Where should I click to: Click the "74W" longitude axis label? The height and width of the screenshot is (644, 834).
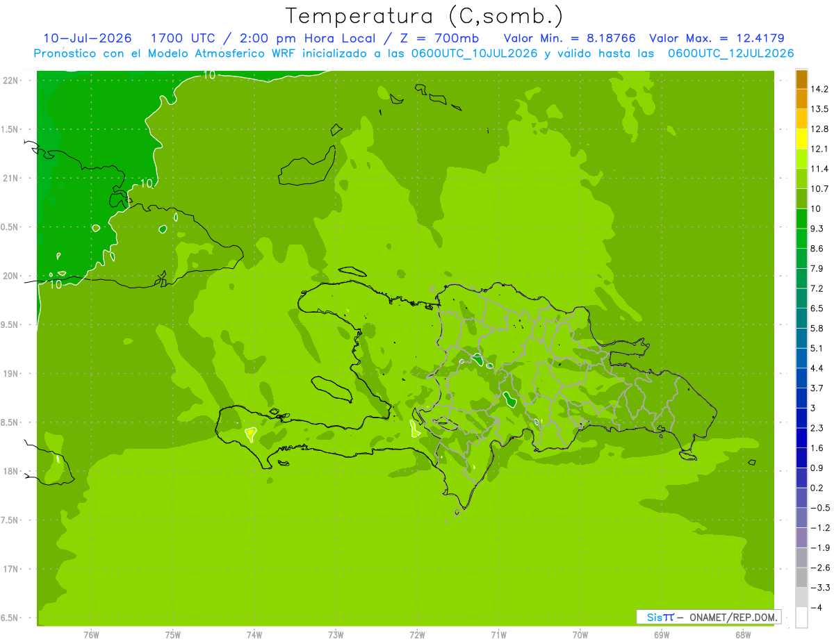[x=254, y=635]
